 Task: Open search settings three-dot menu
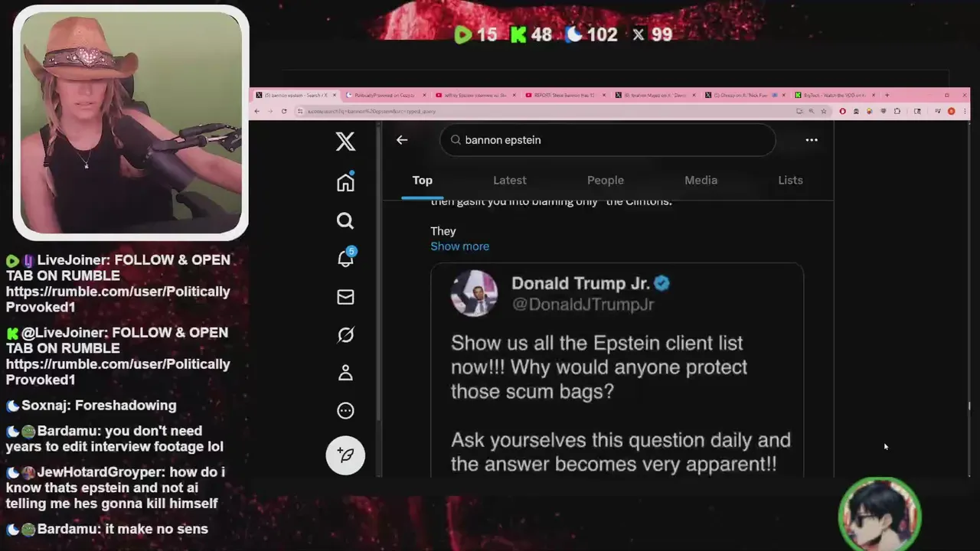point(812,140)
